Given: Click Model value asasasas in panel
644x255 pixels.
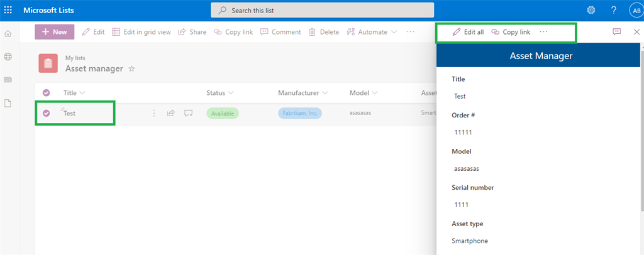Looking at the screenshot, I should pos(467,168).
